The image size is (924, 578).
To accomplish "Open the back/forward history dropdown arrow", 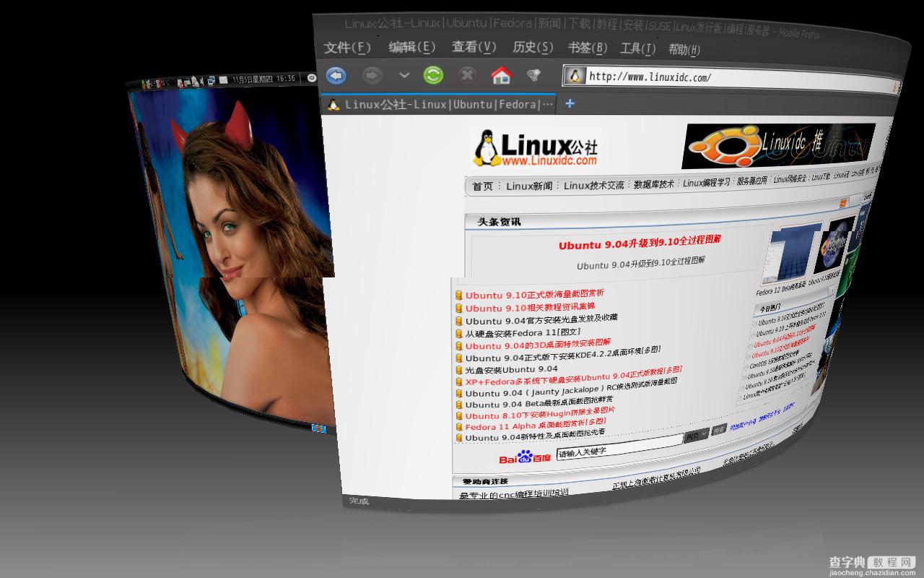I will tap(404, 75).
